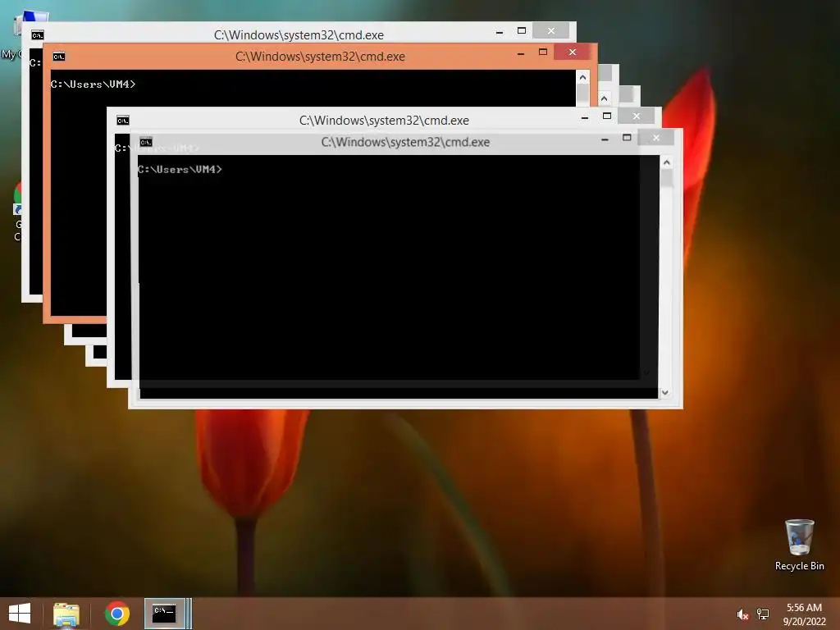This screenshot has width=840, height=630.
Task: Minimize the back-most cmd.exe window
Action: pos(500,32)
